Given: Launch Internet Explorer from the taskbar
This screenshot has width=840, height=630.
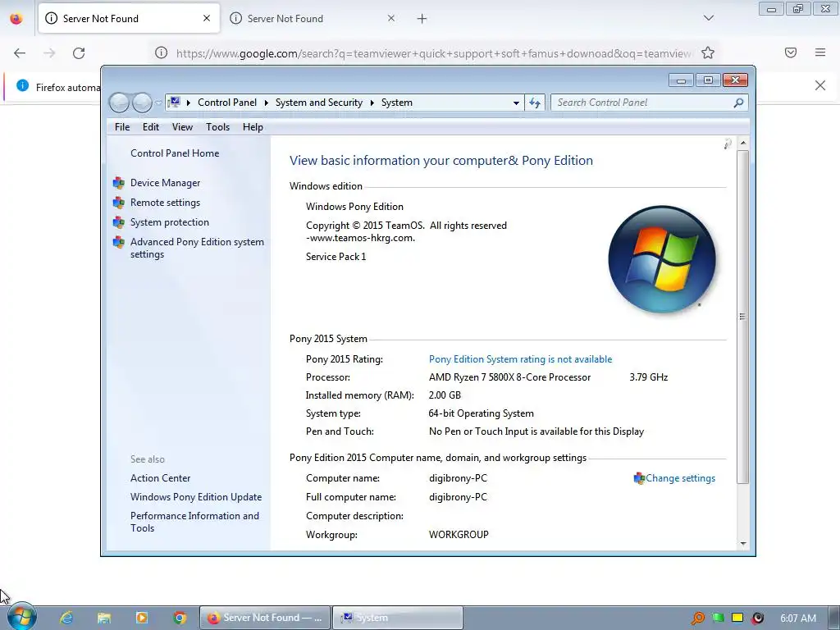Looking at the screenshot, I should (x=66, y=618).
